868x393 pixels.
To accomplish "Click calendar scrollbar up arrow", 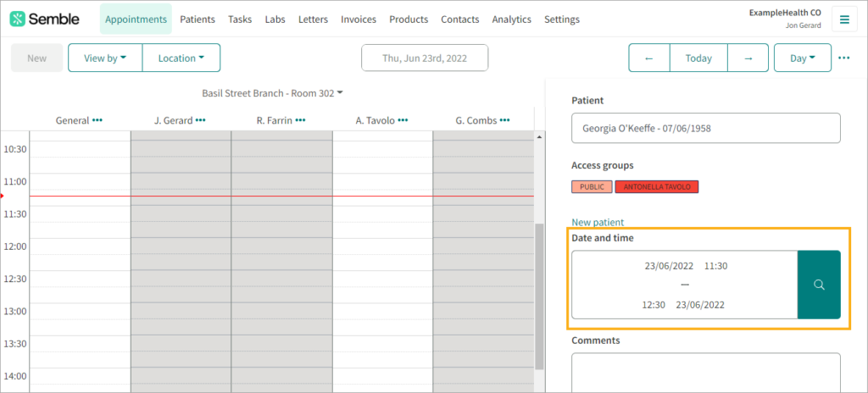I will point(540,136).
